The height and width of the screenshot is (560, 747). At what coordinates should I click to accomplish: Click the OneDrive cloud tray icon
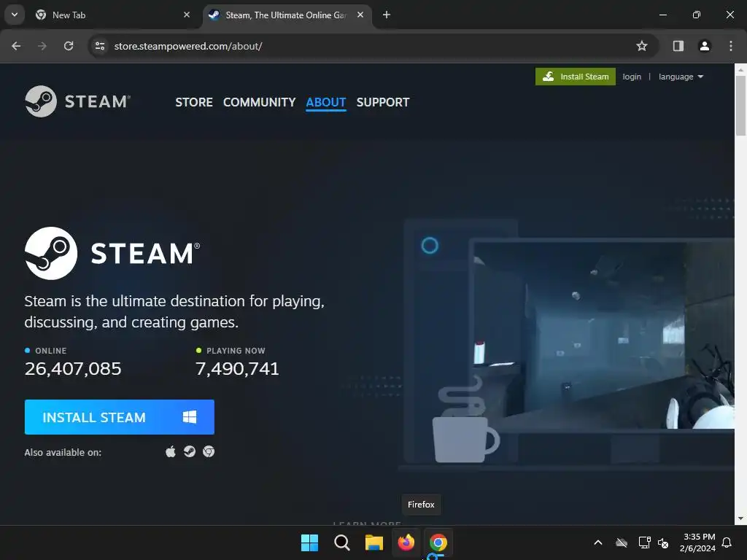(622, 542)
